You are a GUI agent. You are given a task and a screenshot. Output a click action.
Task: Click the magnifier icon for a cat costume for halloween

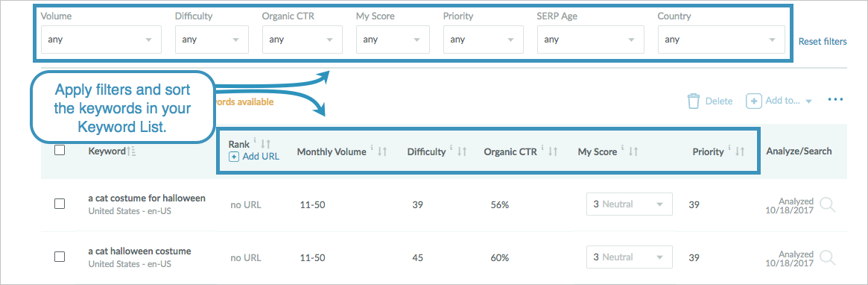828,204
